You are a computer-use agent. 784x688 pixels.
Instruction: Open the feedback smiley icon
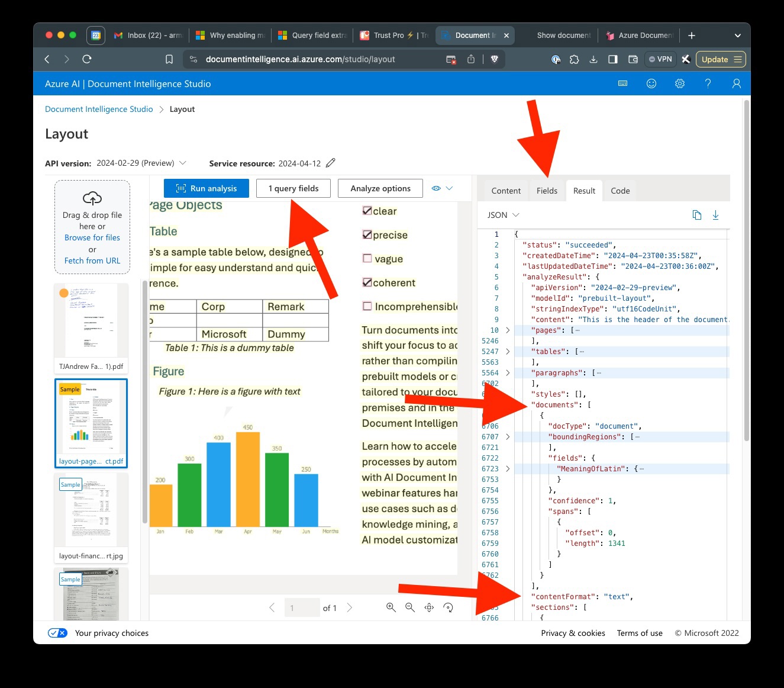(651, 83)
